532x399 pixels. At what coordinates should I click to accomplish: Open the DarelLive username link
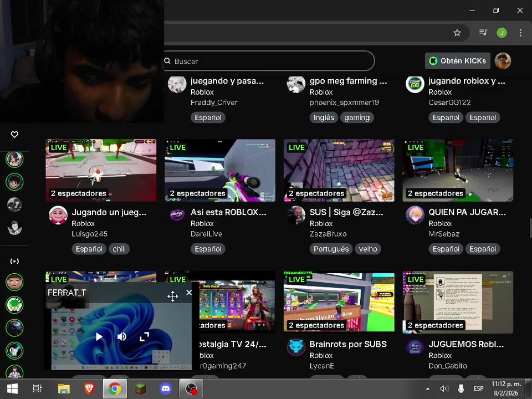(206, 234)
